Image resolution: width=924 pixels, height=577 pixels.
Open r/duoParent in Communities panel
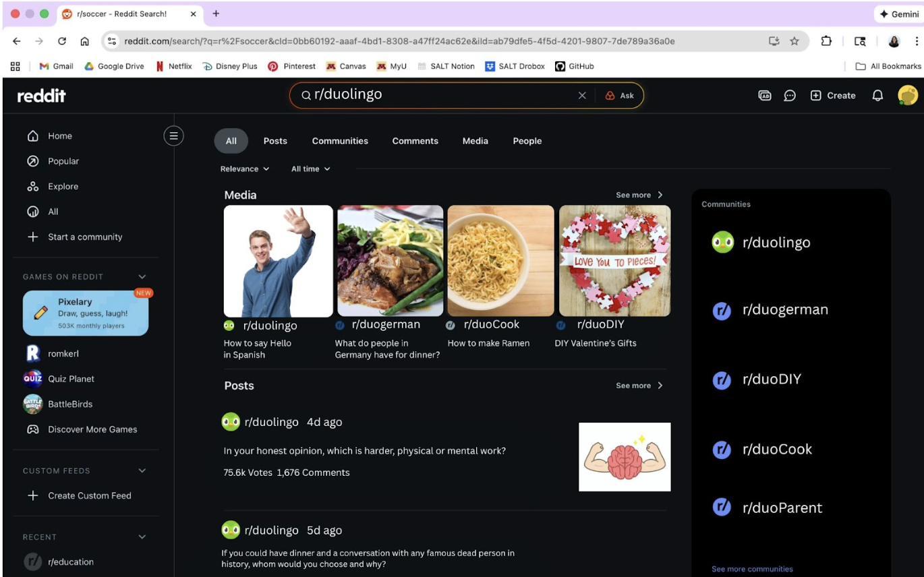tap(767, 508)
